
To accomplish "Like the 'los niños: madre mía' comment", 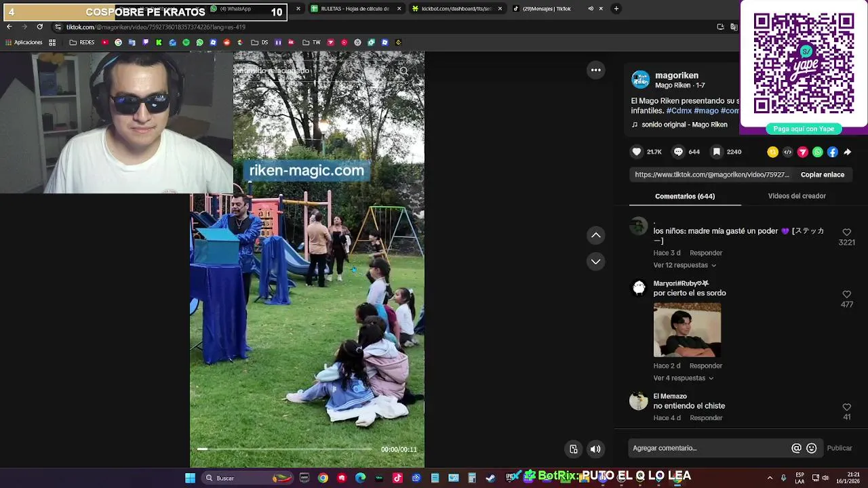I will pos(846,232).
